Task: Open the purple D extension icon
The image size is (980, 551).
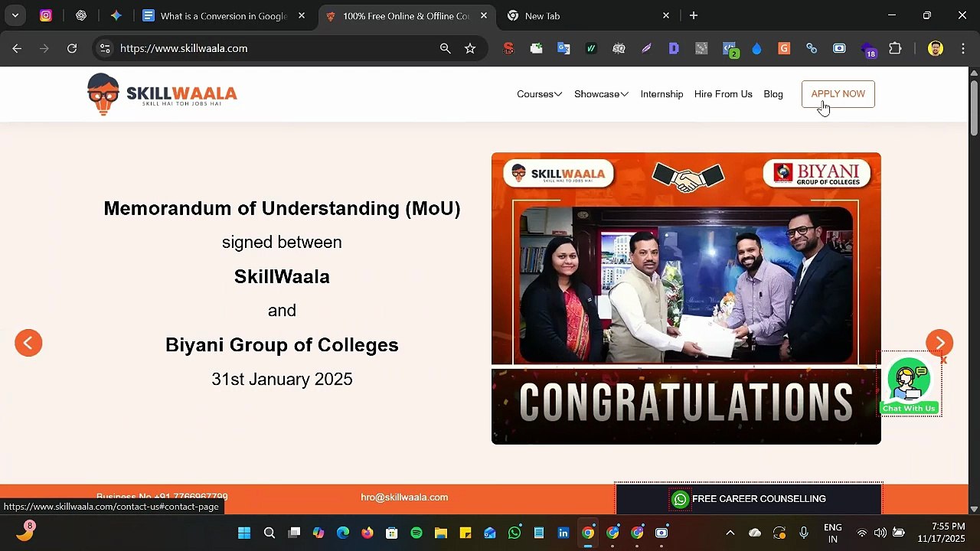Action: tap(674, 48)
